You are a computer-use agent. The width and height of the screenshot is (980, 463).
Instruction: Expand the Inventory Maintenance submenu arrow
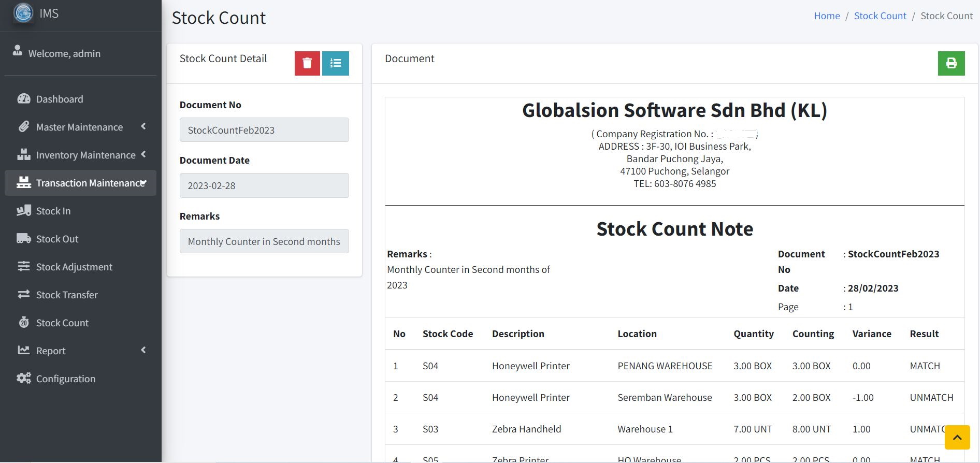tap(143, 154)
